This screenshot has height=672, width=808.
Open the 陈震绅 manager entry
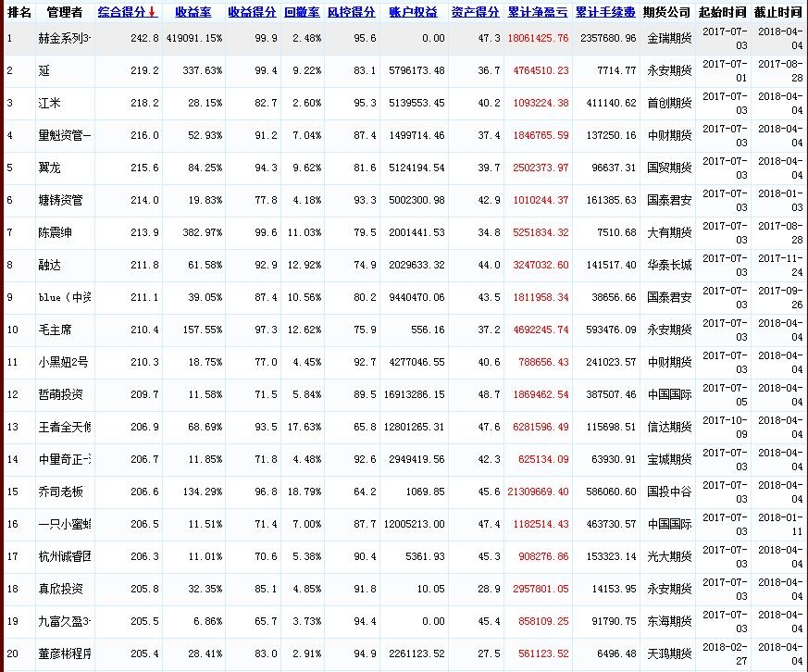(x=56, y=232)
